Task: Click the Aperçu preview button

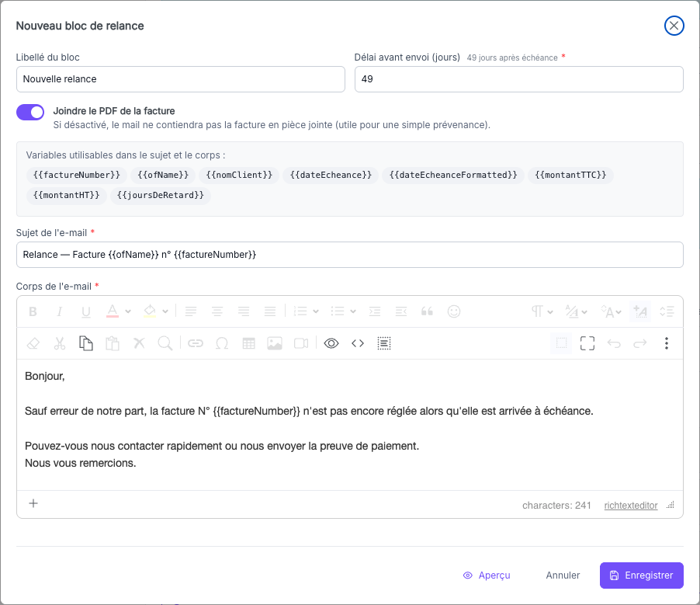Action: click(487, 575)
